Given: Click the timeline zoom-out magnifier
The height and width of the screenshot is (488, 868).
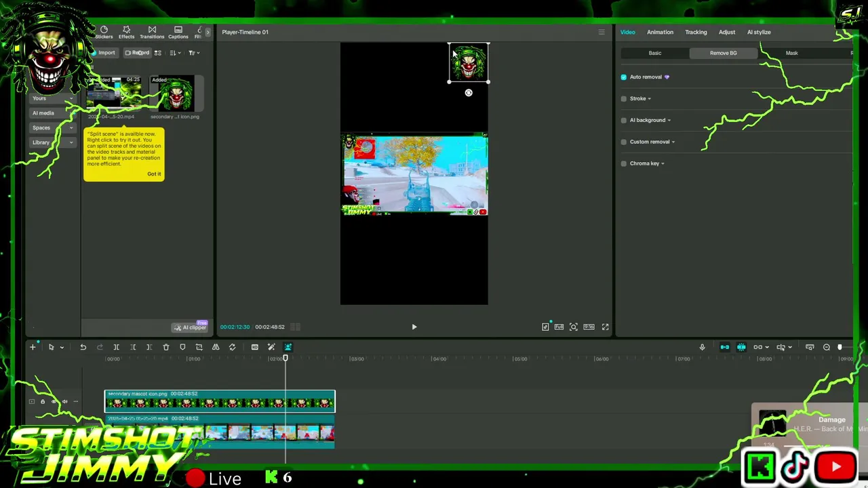Looking at the screenshot, I should [827, 347].
